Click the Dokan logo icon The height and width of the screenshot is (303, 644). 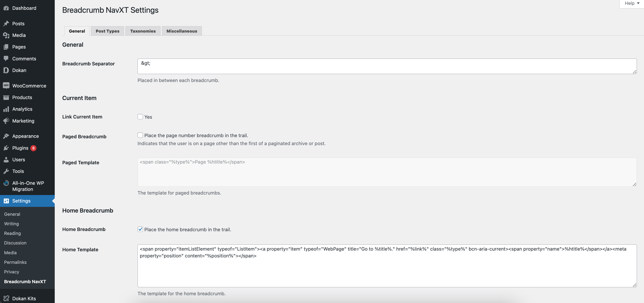tap(6, 70)
